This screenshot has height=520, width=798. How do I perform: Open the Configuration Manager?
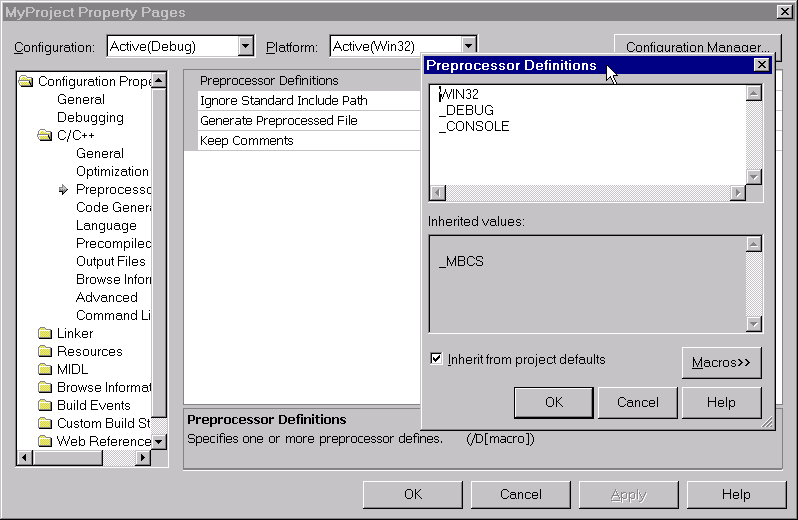click(697, 47)
